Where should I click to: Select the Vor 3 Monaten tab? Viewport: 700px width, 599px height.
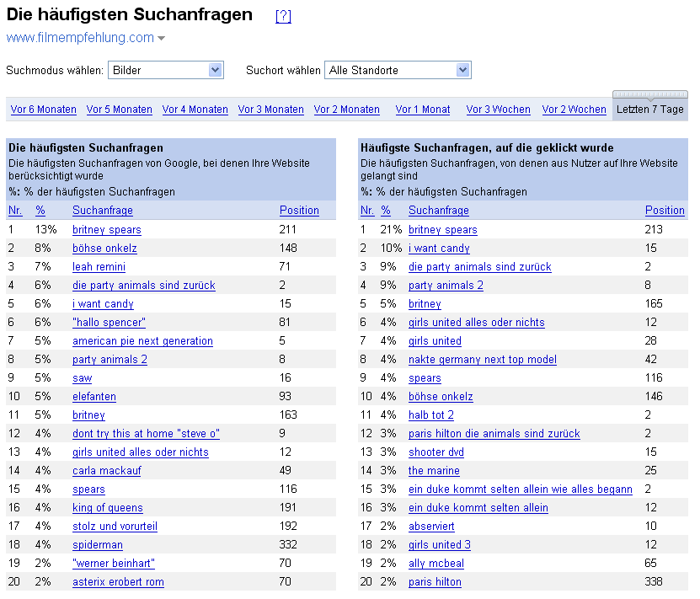(270, 110)
